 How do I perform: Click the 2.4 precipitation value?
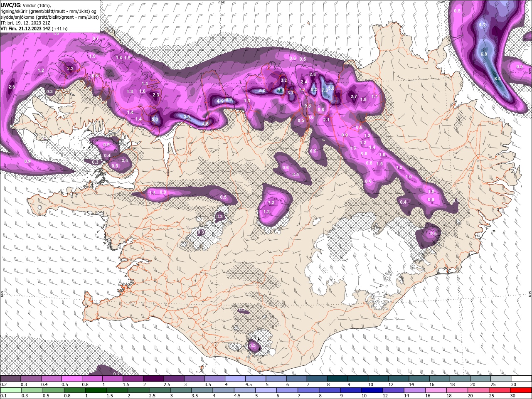304,82
